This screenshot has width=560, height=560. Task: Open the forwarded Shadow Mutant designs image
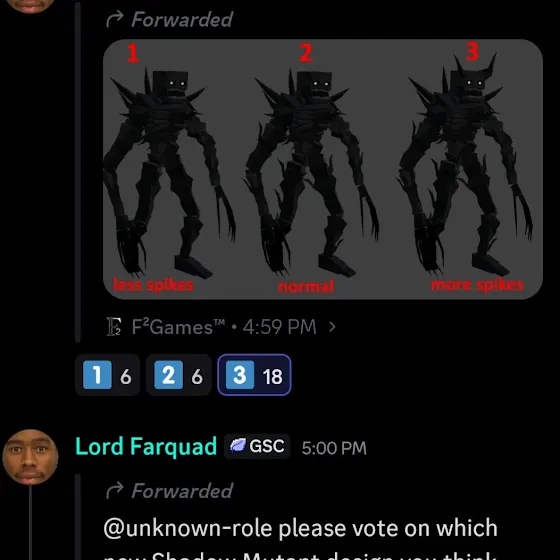click(x=323, y=169)
